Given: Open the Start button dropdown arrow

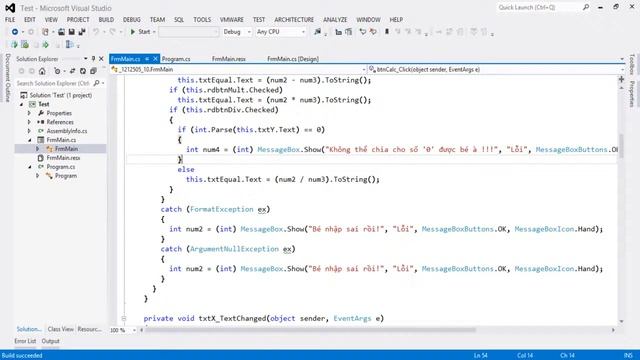Looking at the screenshot, I should pyautogui.click(x=154, y=31).
